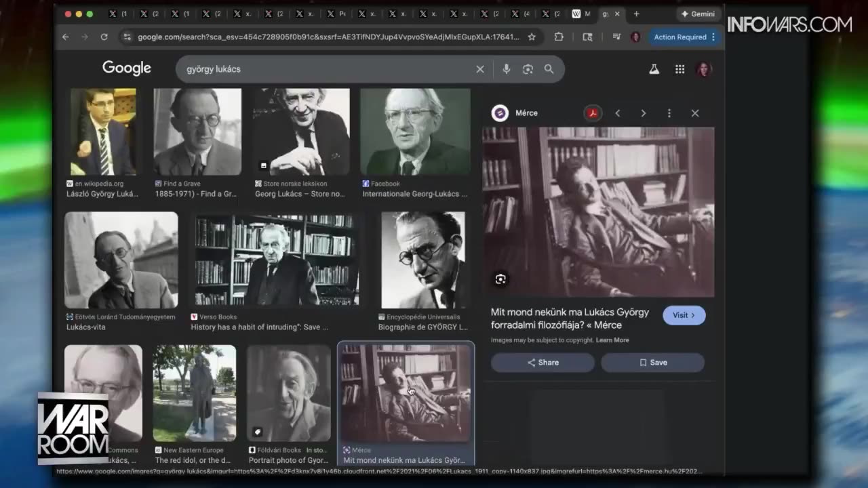The height and width of the screenshot is (488, 868).
Task: Click the "Lukács-vita" caption
Action: (x=86, y=327)
